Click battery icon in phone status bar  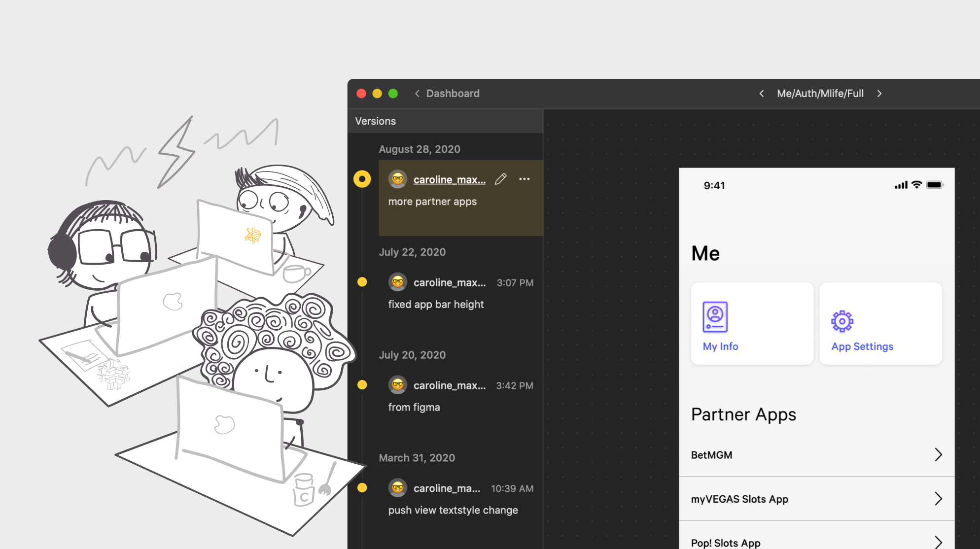tap(934, 185)
